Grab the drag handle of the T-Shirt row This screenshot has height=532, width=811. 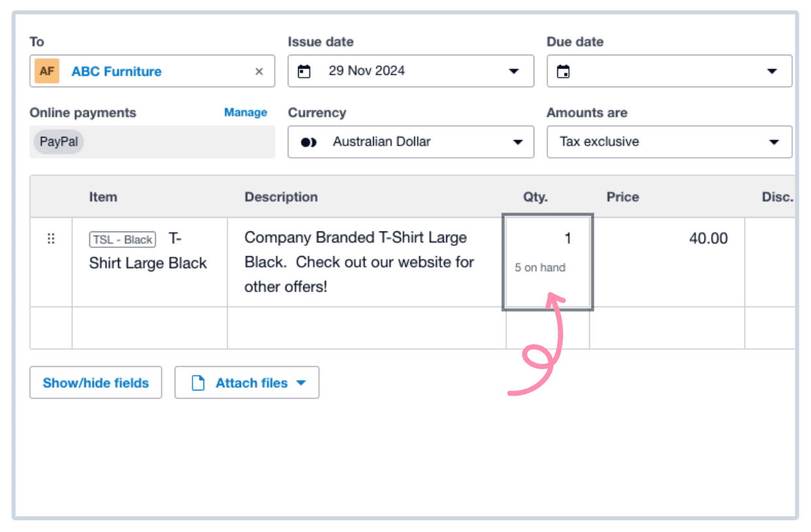coord(51,239)
